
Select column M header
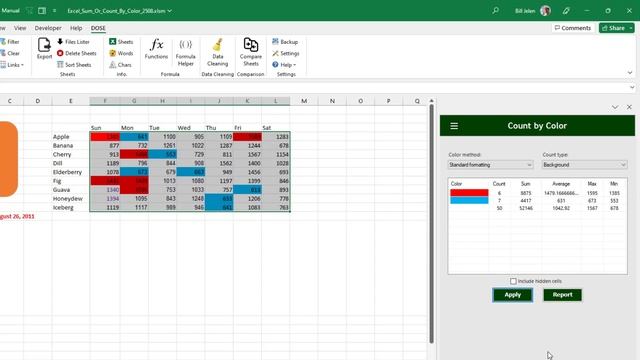pos(304,101)
